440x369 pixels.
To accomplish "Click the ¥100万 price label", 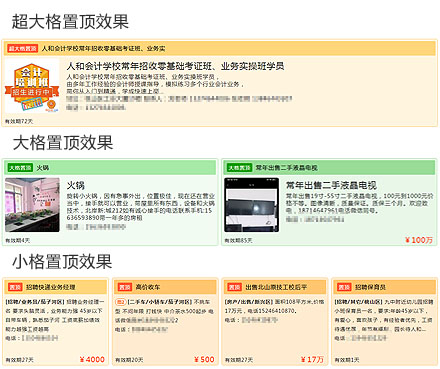I will [419, 240].
